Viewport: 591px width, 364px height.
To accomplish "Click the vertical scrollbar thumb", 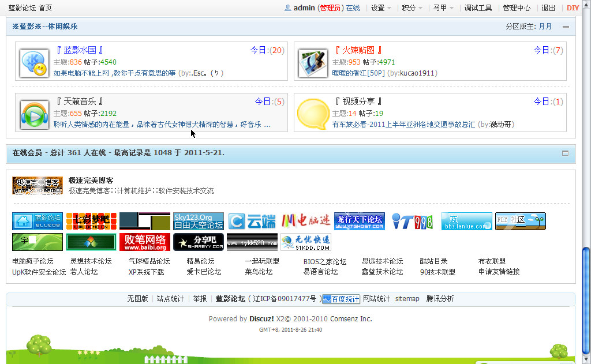I will click(x=586, y=299).
